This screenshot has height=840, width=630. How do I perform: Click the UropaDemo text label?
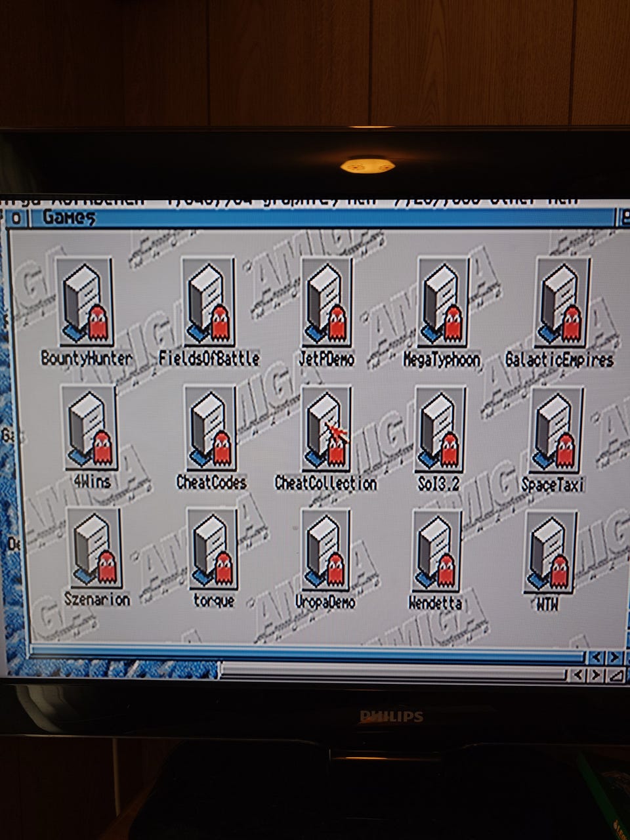[x=325, y=602]
